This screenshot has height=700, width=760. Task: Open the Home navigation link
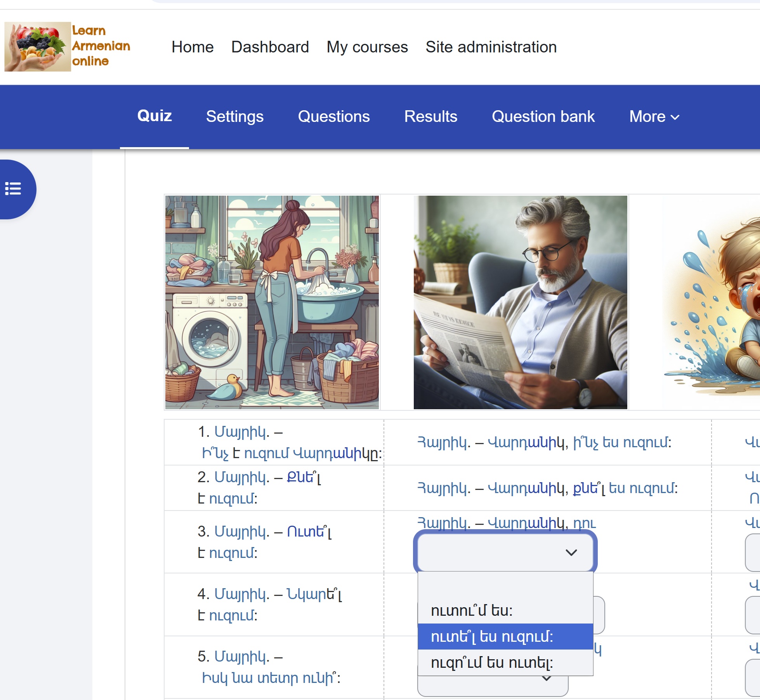(193, 47)
